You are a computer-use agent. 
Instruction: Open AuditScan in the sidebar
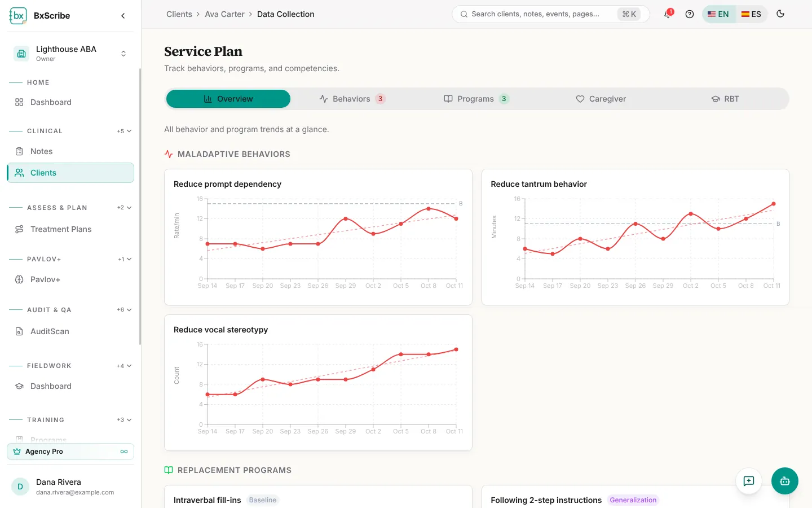click(x=70, y=331)
